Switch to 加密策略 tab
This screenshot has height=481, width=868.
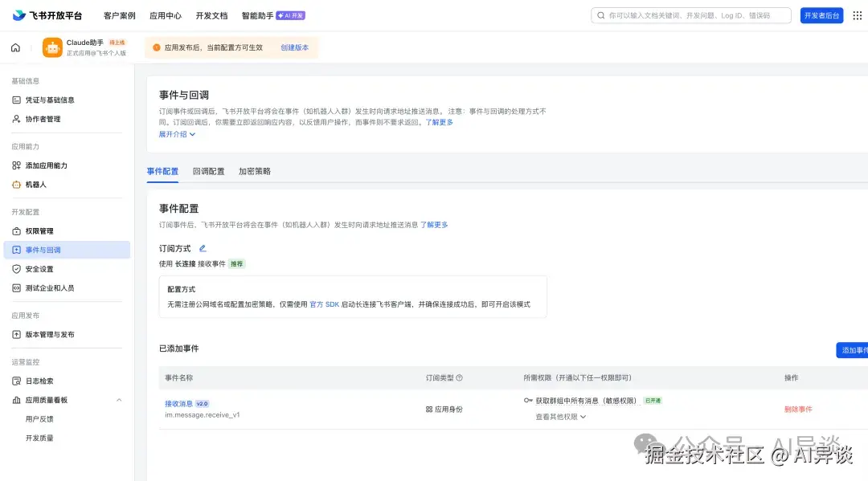click(x=255, y=171)
